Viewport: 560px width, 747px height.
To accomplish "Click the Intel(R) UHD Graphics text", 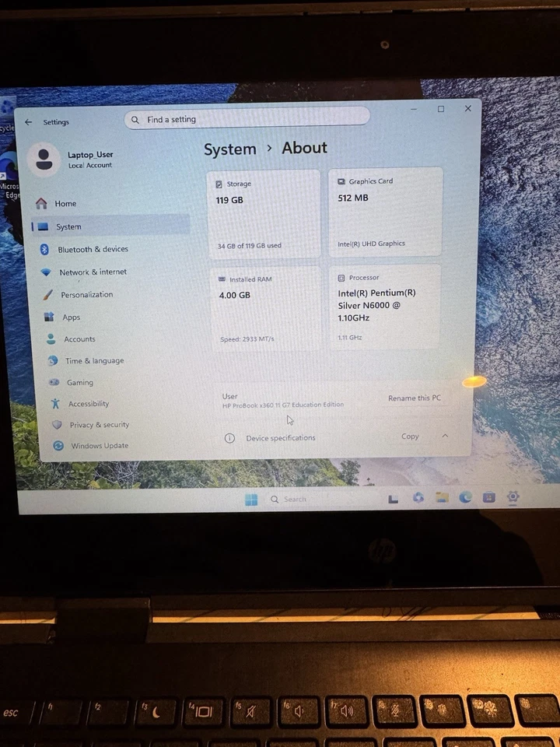I will point(372,244).
